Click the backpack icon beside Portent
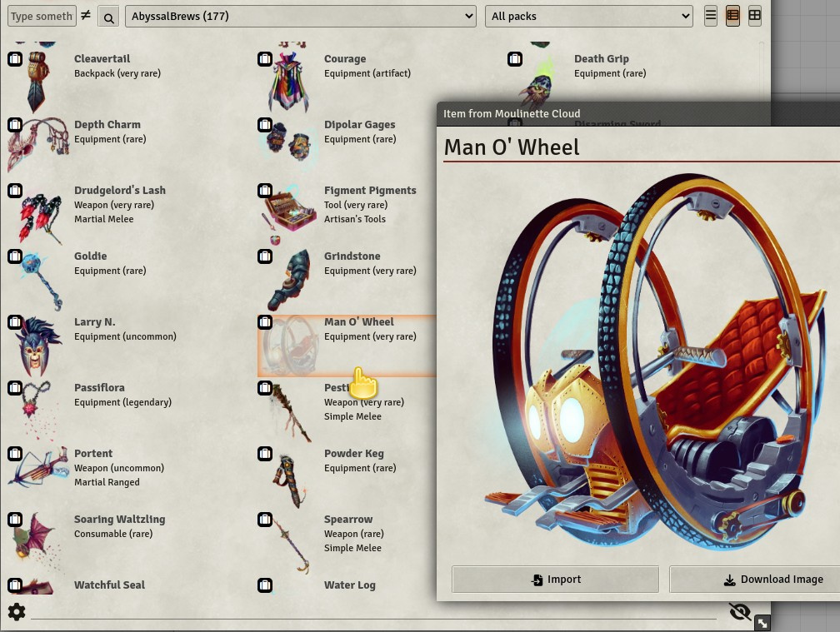 point(15,454)
